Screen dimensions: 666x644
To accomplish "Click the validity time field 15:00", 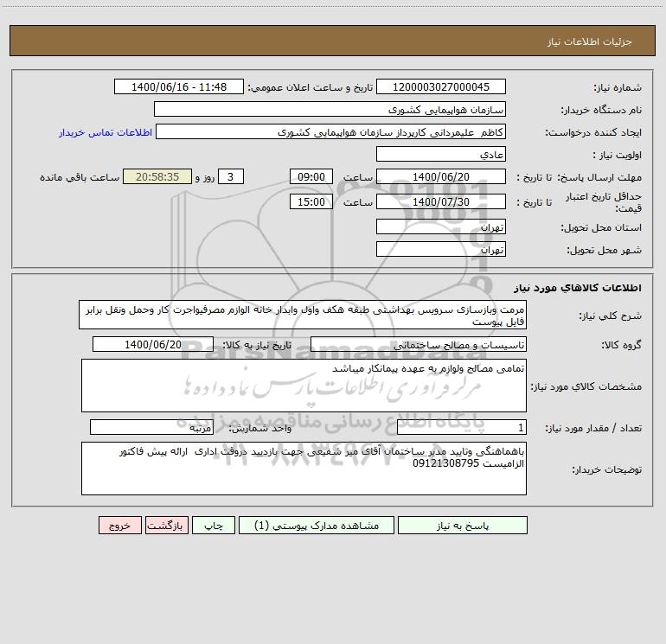I will [311, 201].
